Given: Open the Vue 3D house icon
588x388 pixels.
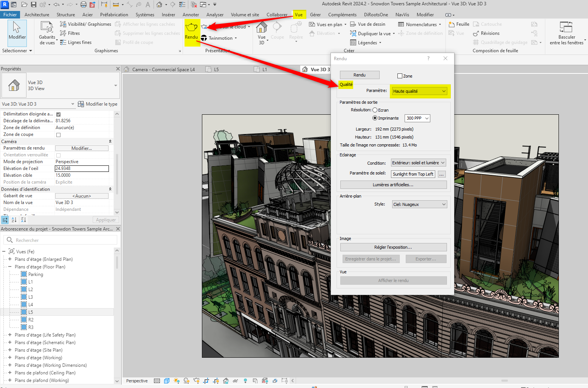Looking at the screenshot, I should pyautogui.click(x=261, y=28).
